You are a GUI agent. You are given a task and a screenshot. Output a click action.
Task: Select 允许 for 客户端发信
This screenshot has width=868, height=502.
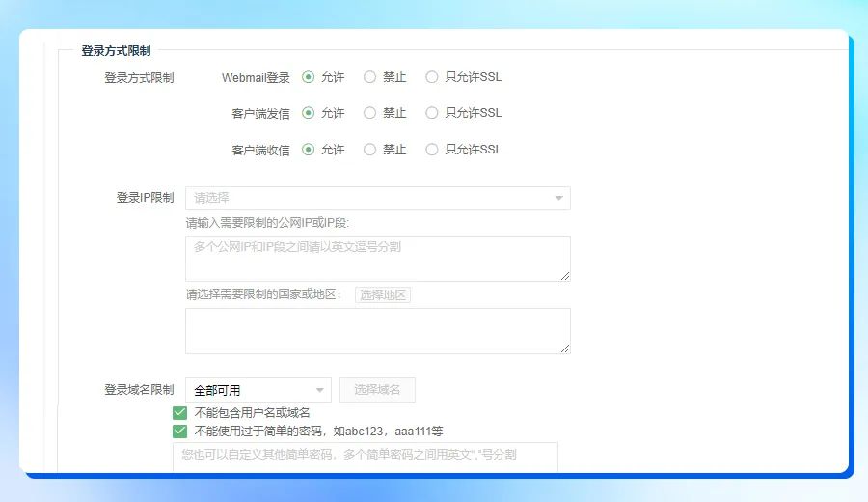click(x=309, y=113)
